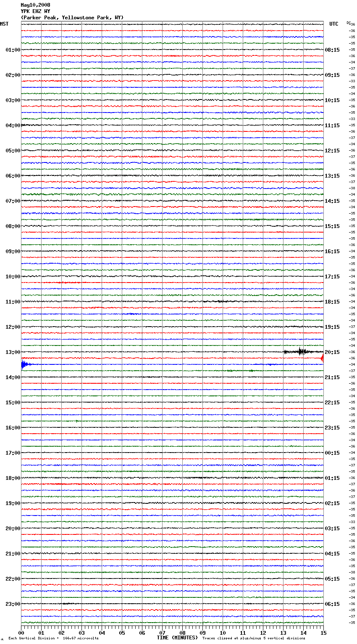357x644 pixels.
Task: Click the TIME (MINUTES) axis title
Action: (x=177, y=638)
